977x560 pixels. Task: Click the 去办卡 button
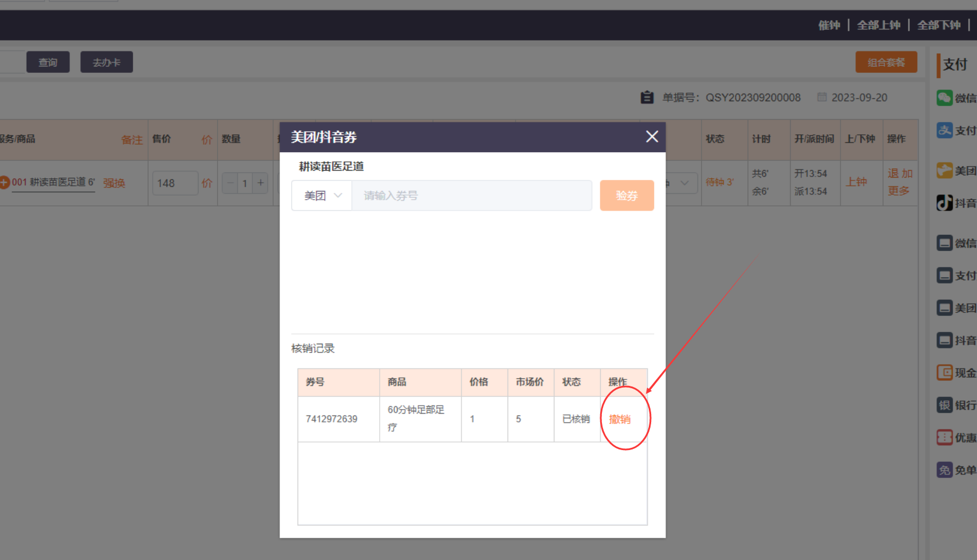pyautogui.click(x=106, y=62)
